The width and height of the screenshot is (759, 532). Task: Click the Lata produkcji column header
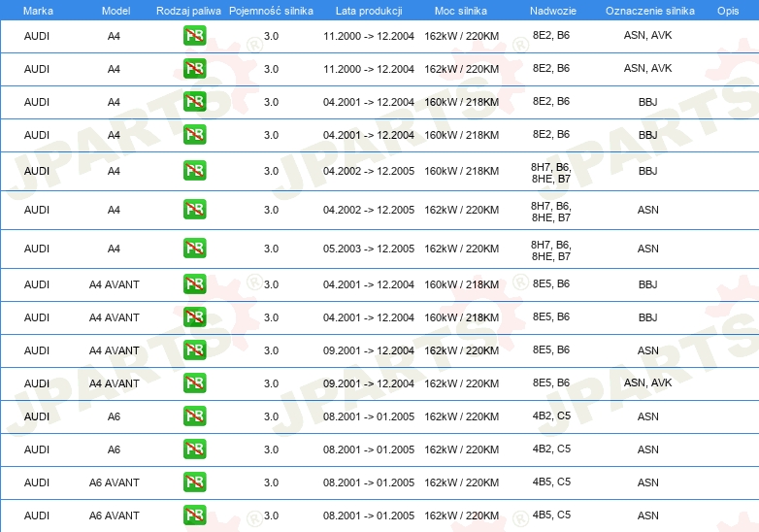coord(369,11)
